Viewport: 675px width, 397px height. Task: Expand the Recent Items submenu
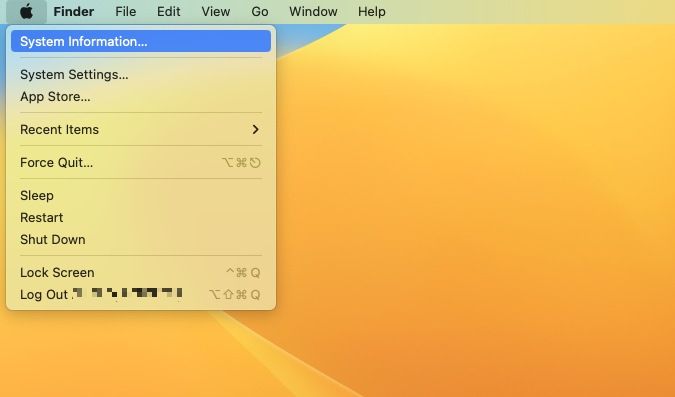(141, 130)
